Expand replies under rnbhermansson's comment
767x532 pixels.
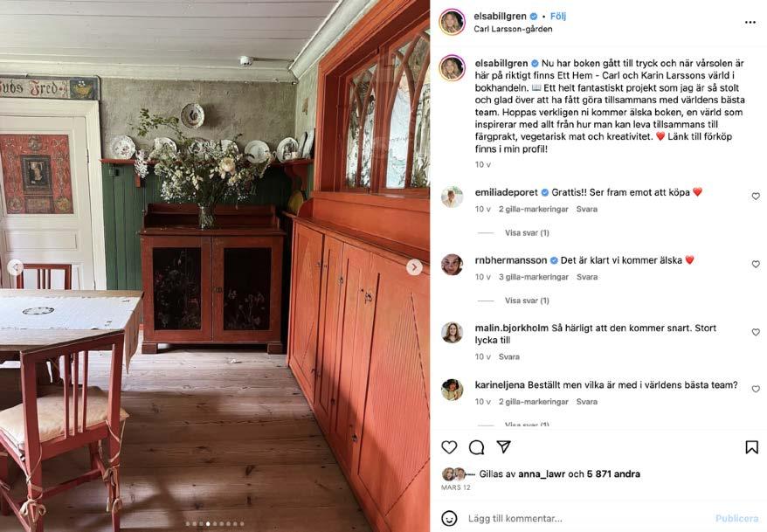[x=527, y=301]
